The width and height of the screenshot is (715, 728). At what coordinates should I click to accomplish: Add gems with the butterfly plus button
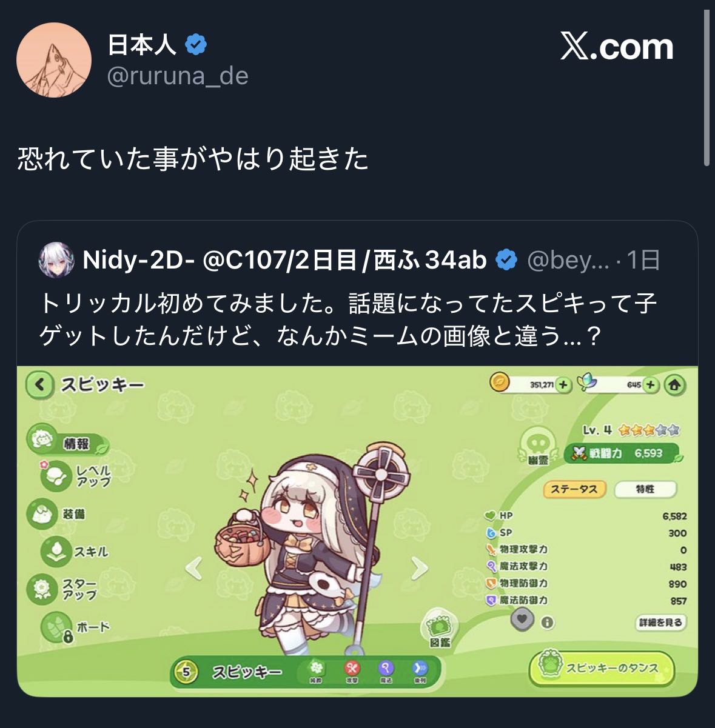[650, 385]
